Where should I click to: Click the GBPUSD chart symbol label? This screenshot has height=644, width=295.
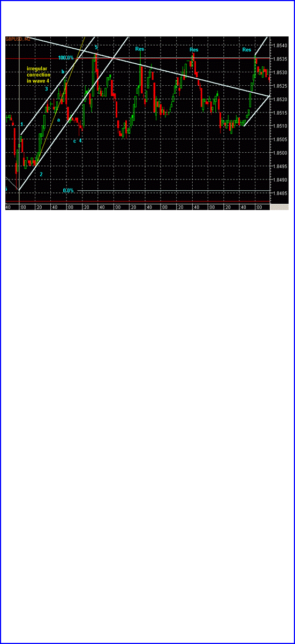click(17, 39)
